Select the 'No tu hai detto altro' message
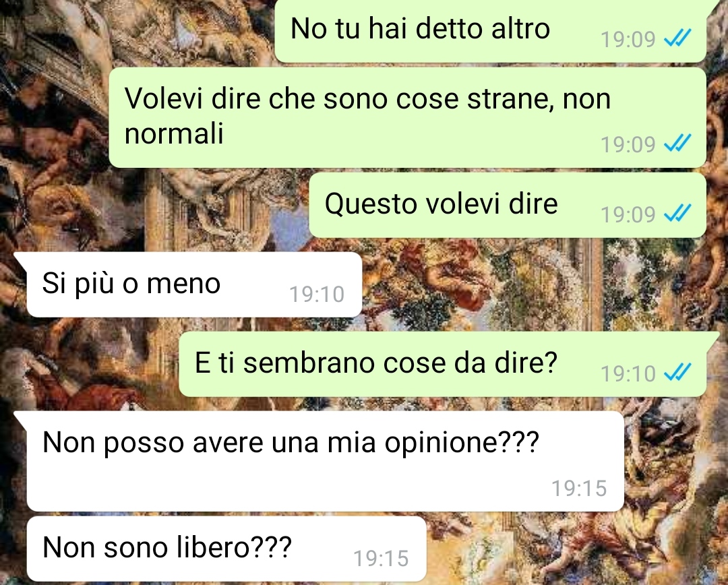Image resolution: width=728 pixels, height=585 pixels. pyautogui.click(x=491, y=30)
